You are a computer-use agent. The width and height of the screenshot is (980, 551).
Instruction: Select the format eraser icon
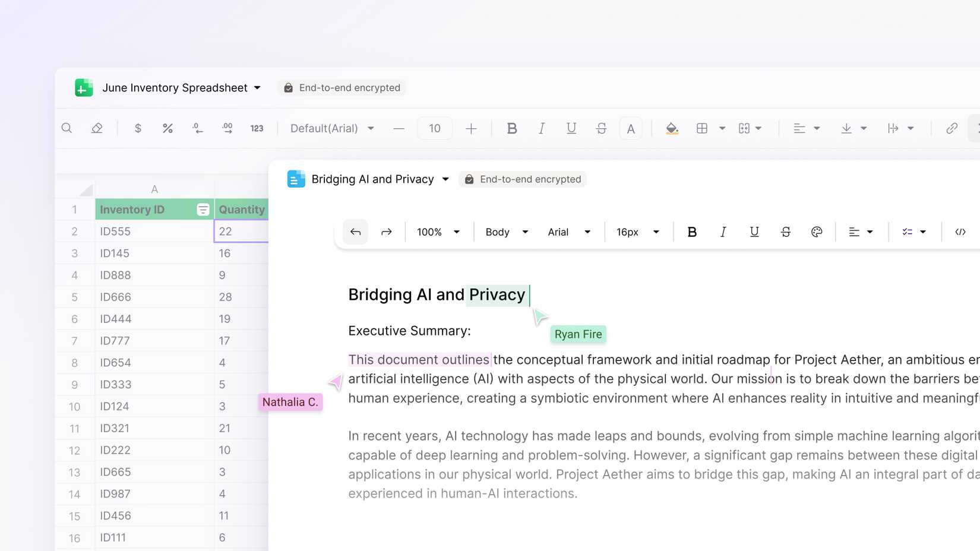click(97, 128)
